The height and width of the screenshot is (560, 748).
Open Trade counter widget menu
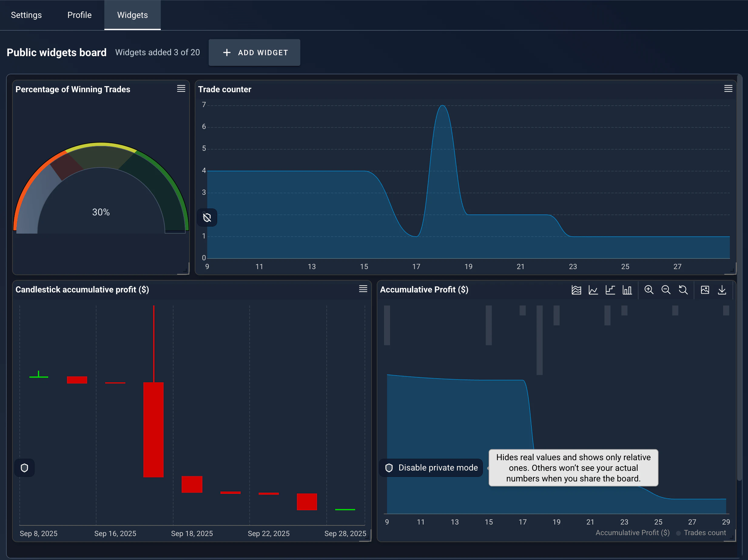(728, 89)
